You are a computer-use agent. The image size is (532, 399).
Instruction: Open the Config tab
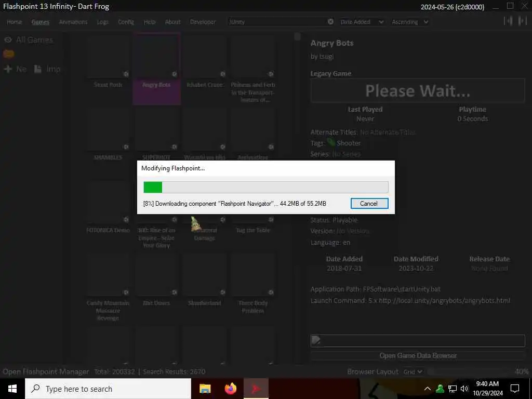[126, 22]
